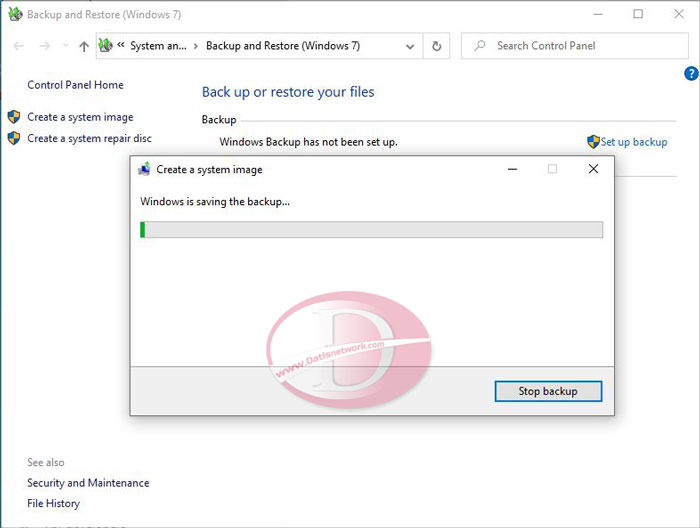
Task: Click the Create a system image link
Action: click(80, 117)
